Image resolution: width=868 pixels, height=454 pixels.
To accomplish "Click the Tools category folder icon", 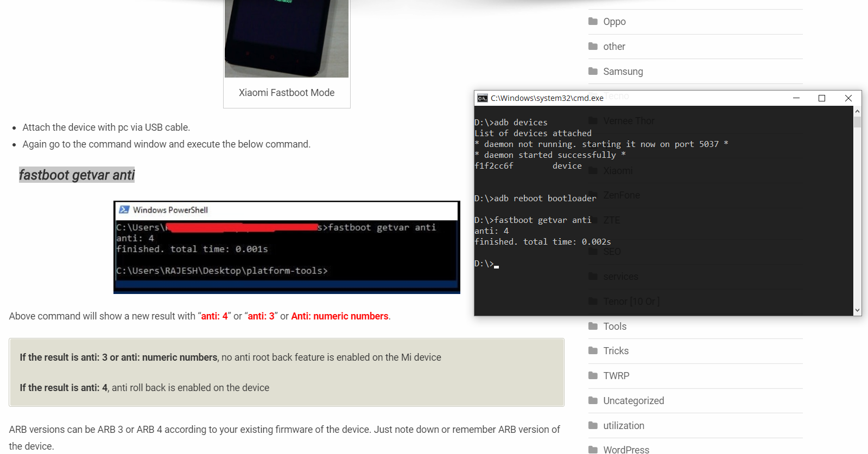I will pyautogui.click(x=593, y=326).
